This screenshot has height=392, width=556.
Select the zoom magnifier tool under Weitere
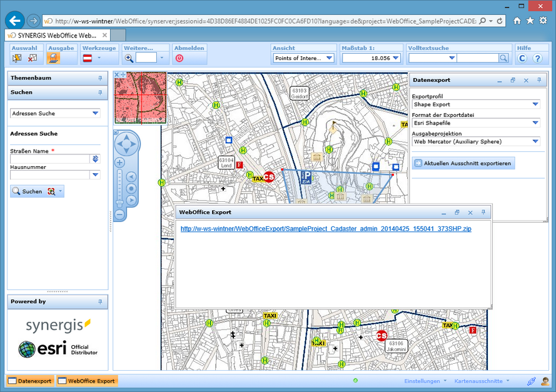[x=128, y=58]
